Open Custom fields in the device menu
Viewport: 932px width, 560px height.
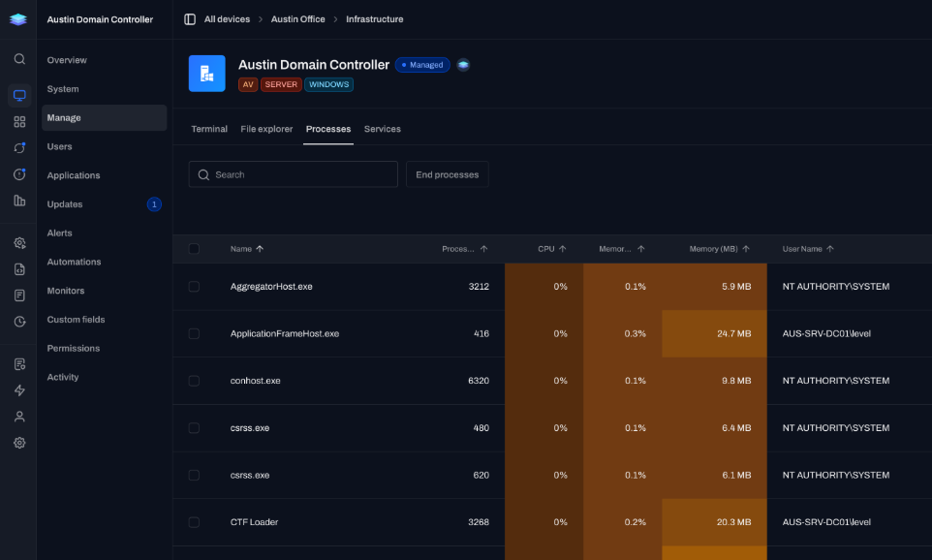tap(104, 320)
